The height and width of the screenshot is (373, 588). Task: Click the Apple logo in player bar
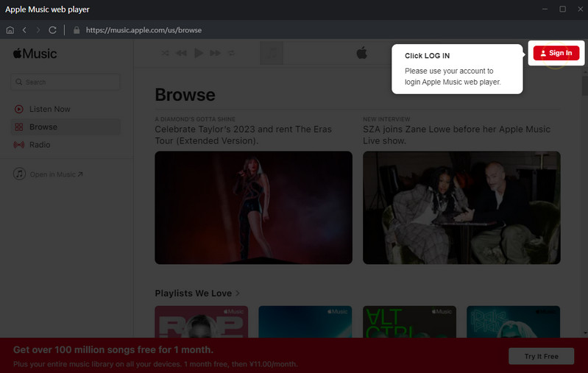[x=362, y=53]
